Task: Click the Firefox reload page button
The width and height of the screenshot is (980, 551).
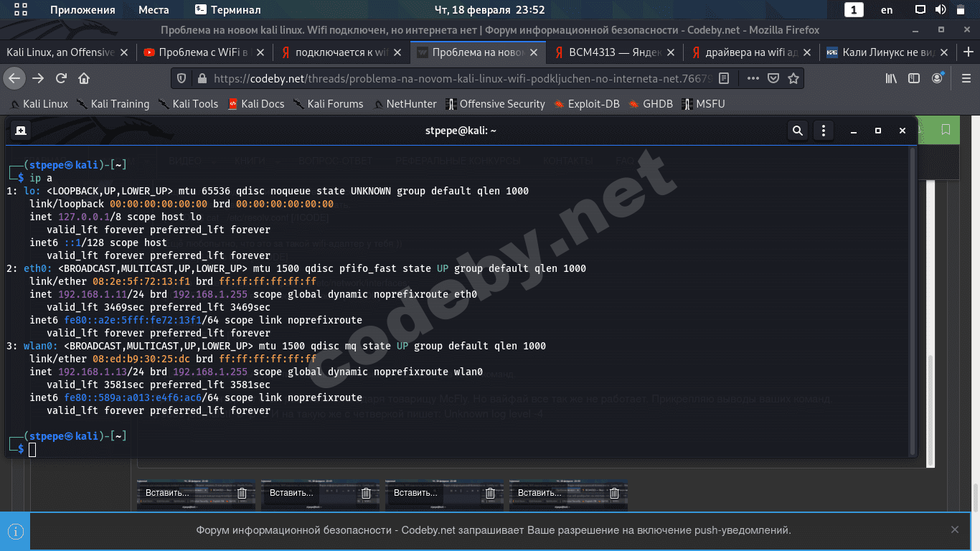Action: point(62,78)
